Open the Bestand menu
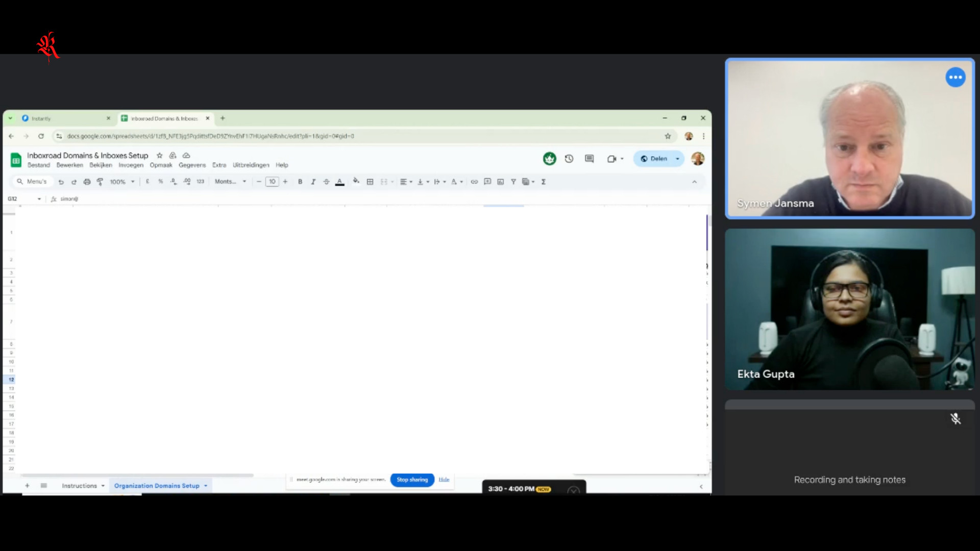Image resolution: width=980 pixels, height=551 pixels. click(39, 165)
